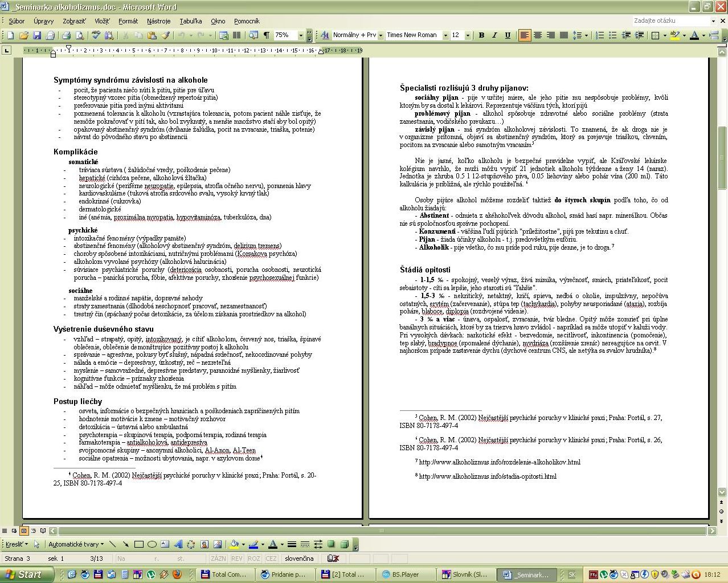Toggle the show paragraph marks button
The height and width of the screenshot is (583, 728).
[x=266, y=35]
